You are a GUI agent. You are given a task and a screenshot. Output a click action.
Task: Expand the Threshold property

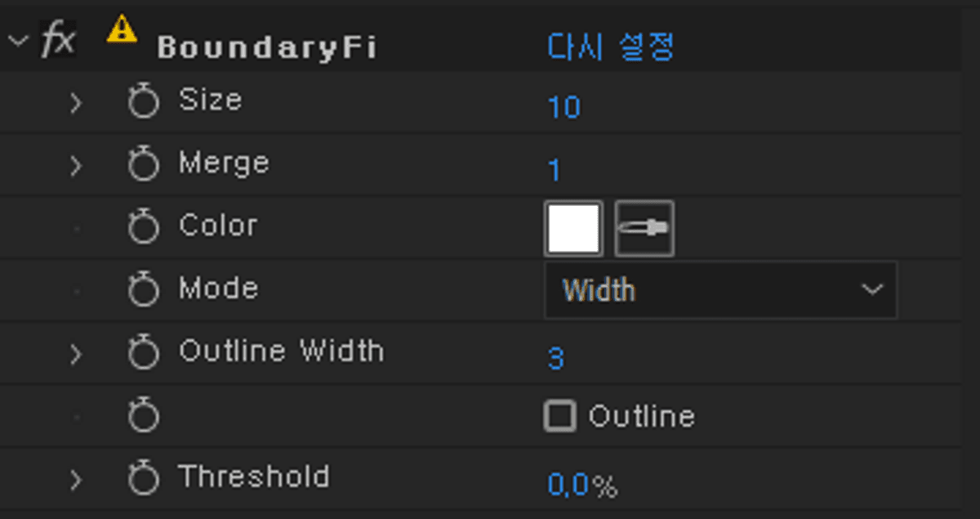(x=76, y=480)
